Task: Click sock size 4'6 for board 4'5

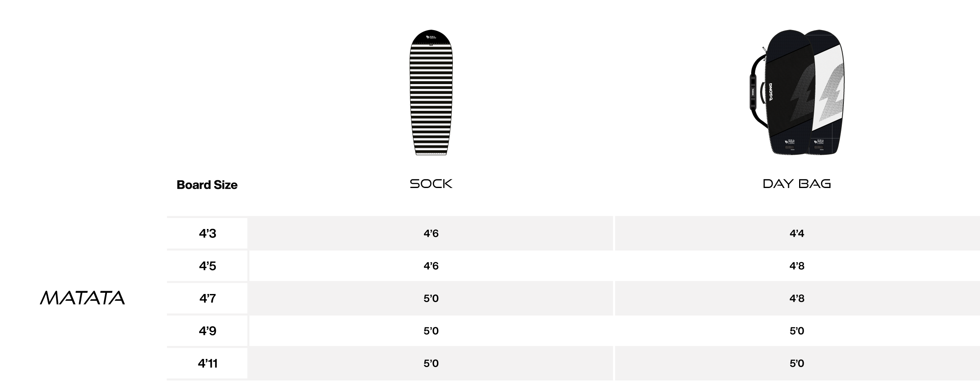Action: (x=431, y=266)
